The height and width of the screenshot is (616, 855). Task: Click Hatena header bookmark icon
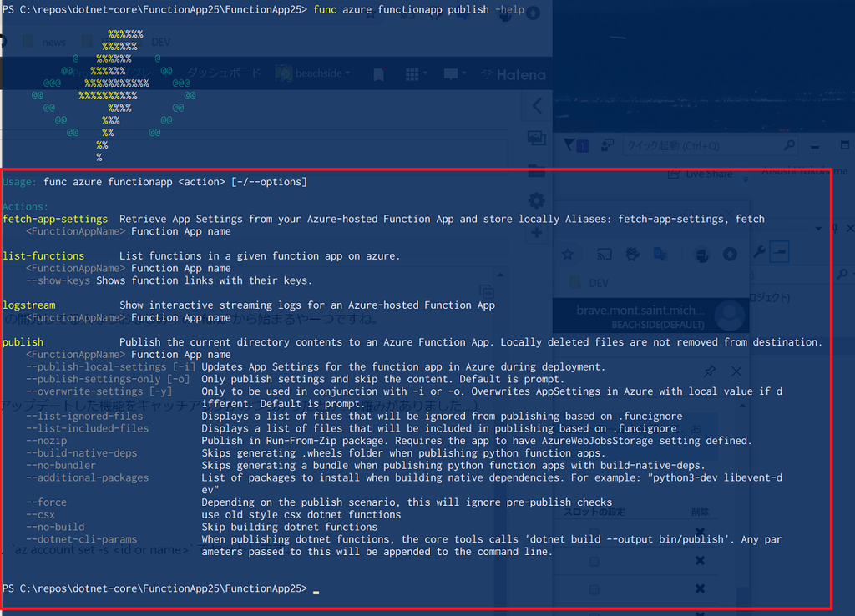click(379, 74)
